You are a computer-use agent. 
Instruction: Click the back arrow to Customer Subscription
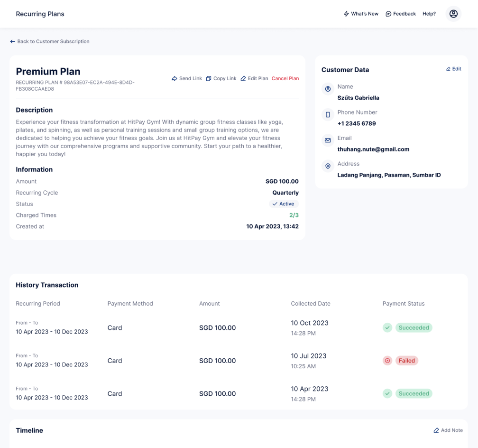12,41
